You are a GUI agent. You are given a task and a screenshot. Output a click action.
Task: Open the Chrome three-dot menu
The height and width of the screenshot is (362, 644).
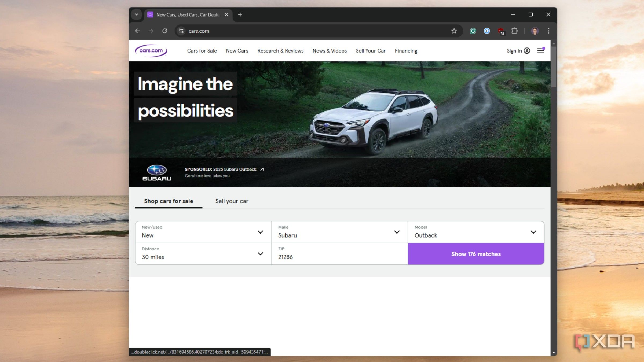click(x=548, y=31)
